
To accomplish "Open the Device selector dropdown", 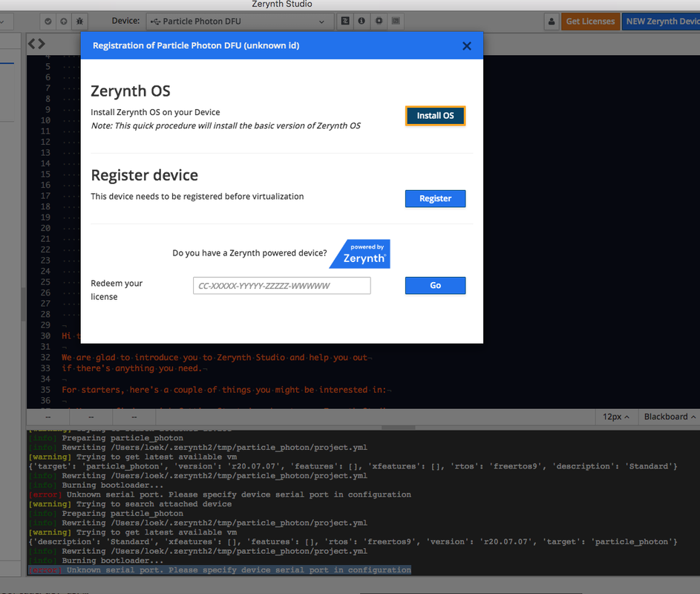I will [x=240, y=22].
